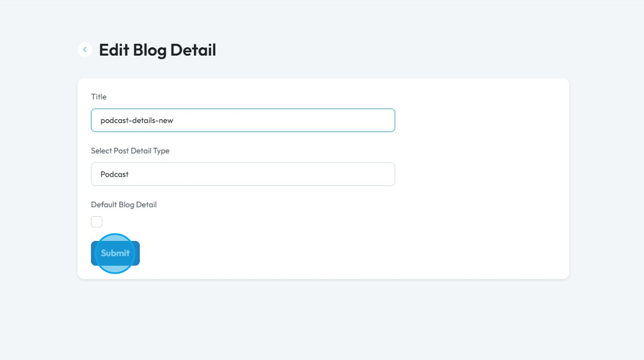The height and width of the screenshot is (360, 644).
Task: Click the Select Post Detail Type label
Action: [130, 151]
